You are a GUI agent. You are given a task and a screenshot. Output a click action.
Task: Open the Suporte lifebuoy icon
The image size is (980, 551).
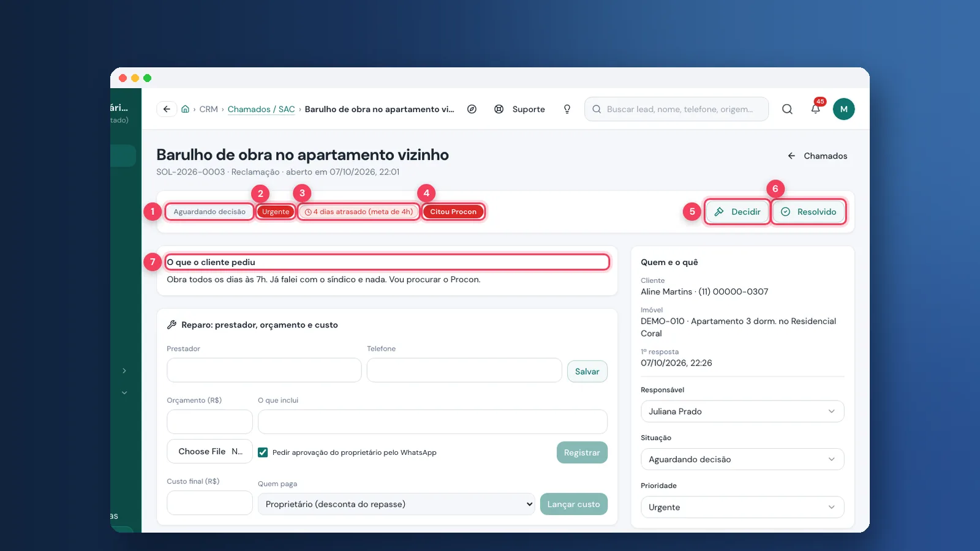[499, 109]
